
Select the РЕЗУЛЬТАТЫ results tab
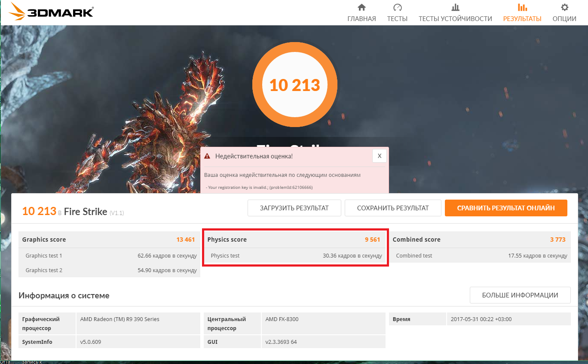click(522, 13)
